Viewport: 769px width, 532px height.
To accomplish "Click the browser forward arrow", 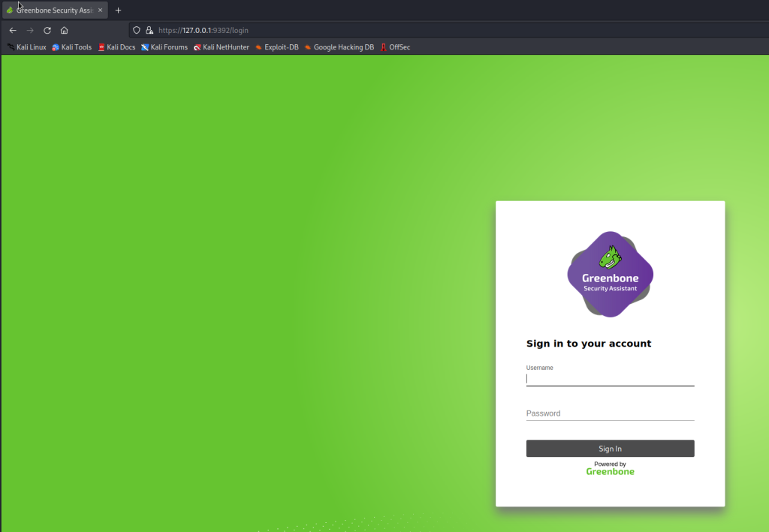I will pyautogui.click(x=30, y=30).
